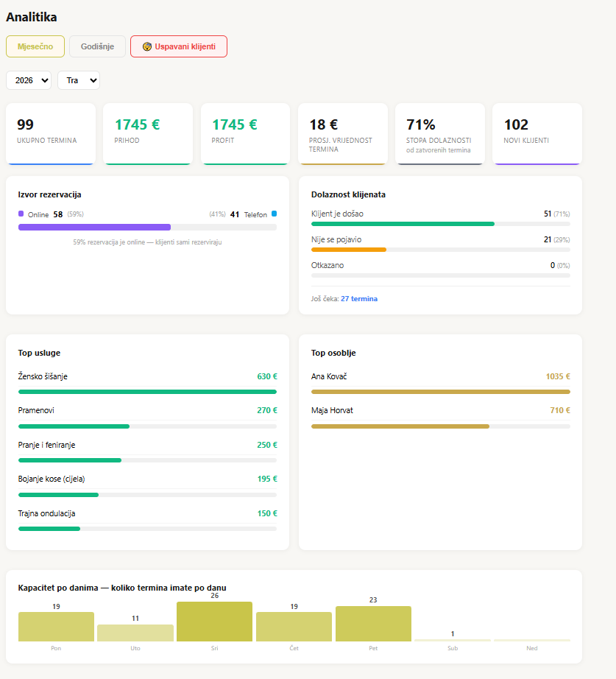Switch to the Mjesečno tab
Image resolution: width=616 pixels, height=679 pixels.
35,46
